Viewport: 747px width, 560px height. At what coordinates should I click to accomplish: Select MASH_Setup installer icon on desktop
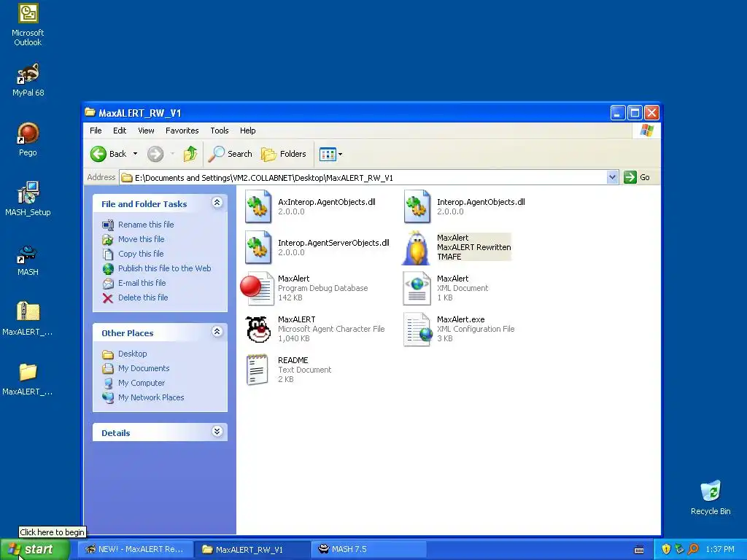pyautogui.click(x=28, y=192)
